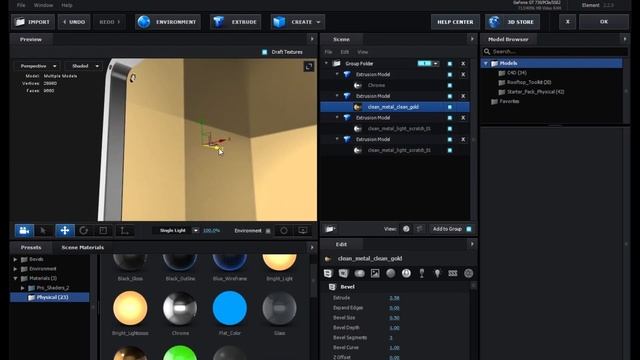
Task: Switch to the Scene Materials tab
Action: pyautogui.click(x=83, y=247)
